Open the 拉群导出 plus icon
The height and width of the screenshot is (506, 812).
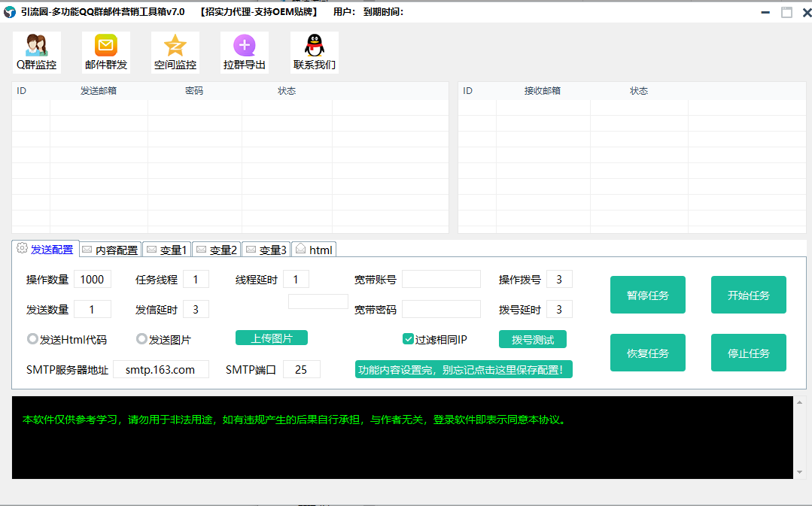pyautogui.click(x=245, y=53)
